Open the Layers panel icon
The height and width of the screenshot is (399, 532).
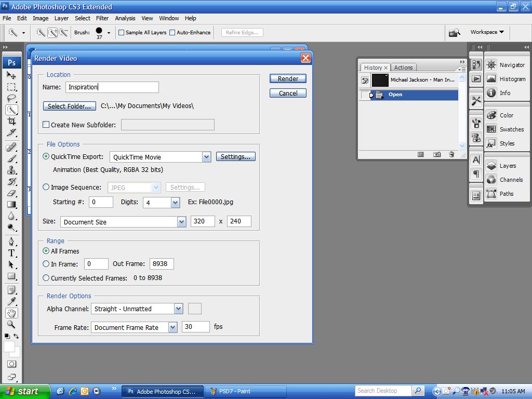coord(491,166)
